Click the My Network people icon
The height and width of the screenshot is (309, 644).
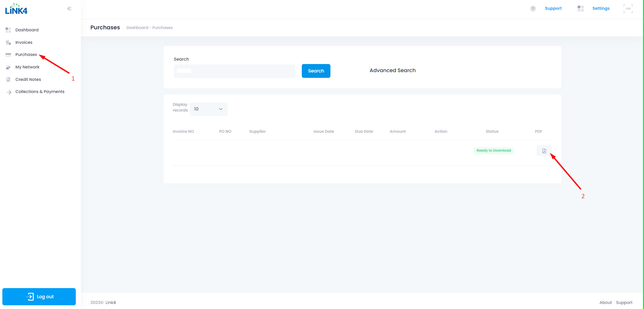point(8,67)
